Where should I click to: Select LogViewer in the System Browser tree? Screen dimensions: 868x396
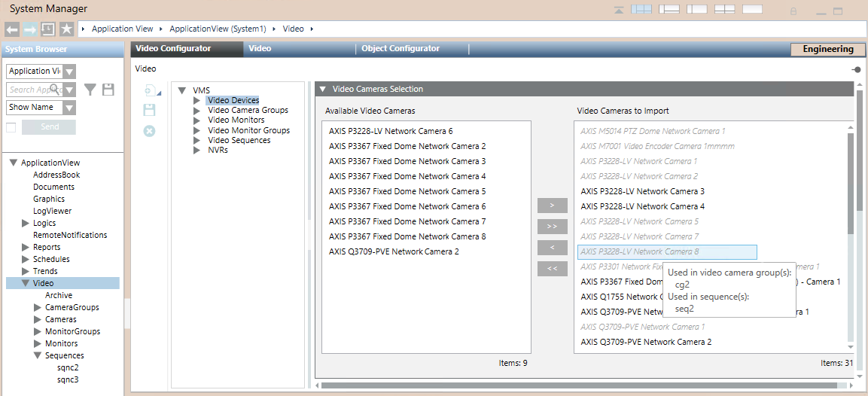(52, 211)
